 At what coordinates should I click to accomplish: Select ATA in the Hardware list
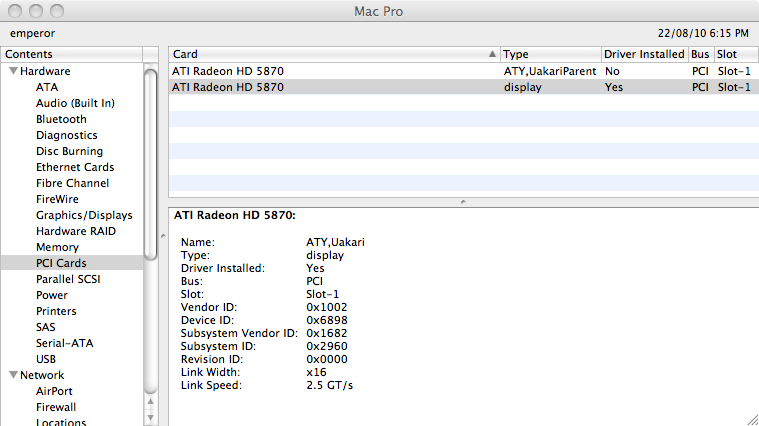click(47, 87)
